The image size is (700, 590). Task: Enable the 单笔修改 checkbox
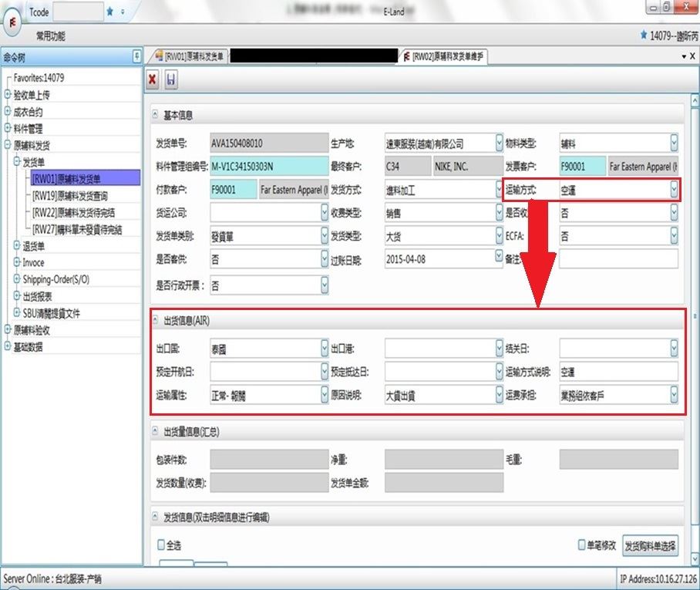pos(582,544)
